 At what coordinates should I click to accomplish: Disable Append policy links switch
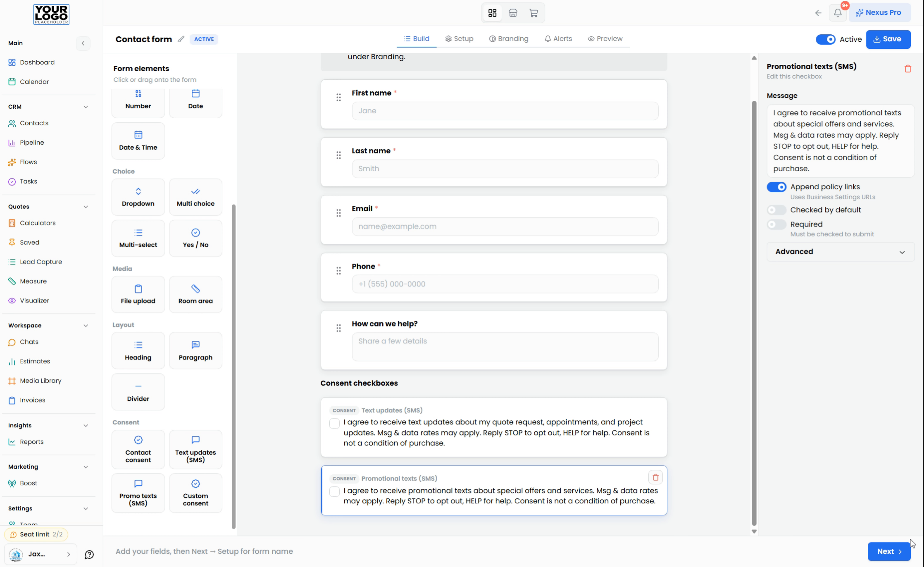[776, 187]
